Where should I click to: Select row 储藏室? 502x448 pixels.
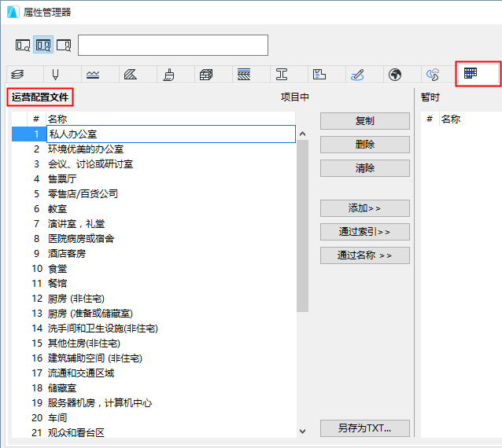click(x=153, y=388)
